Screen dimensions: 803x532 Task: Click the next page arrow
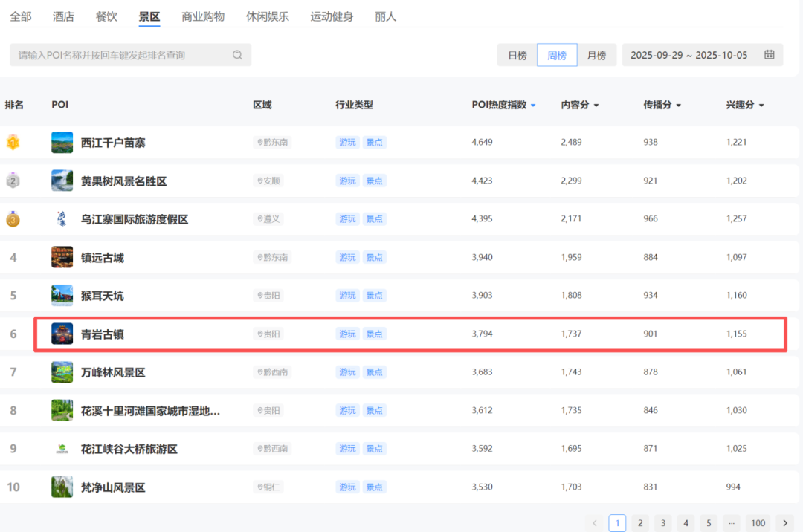click(784, 523)
